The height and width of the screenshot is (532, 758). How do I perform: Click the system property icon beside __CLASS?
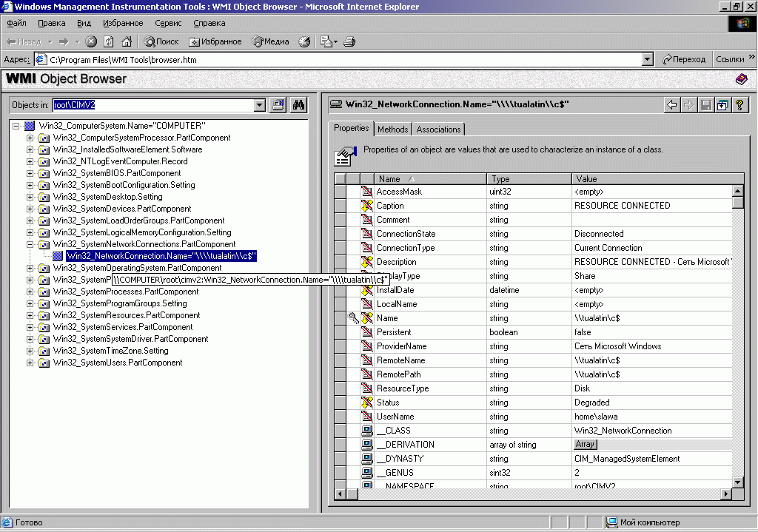[x=367, y=431]
